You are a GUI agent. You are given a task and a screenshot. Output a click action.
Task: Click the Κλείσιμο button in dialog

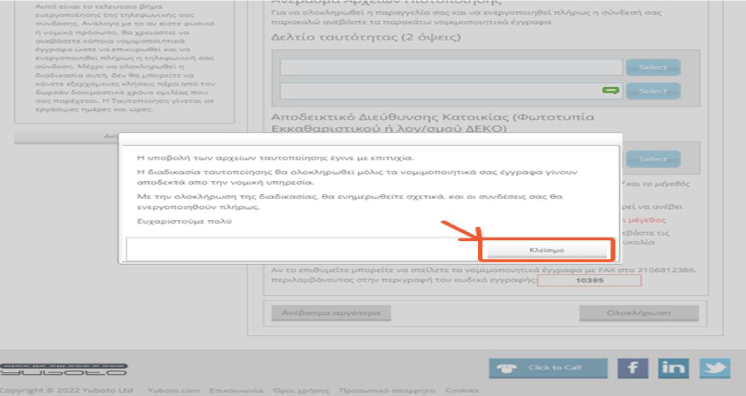[547, 250]
